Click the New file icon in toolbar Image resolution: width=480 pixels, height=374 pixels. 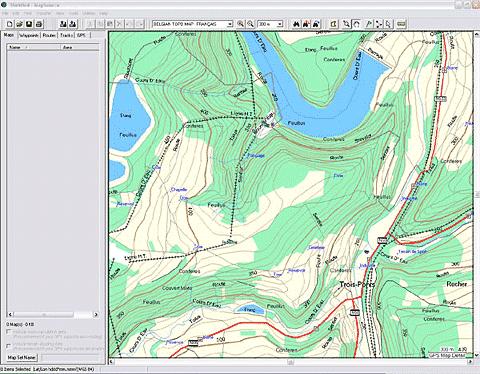[x=10, y=24]
